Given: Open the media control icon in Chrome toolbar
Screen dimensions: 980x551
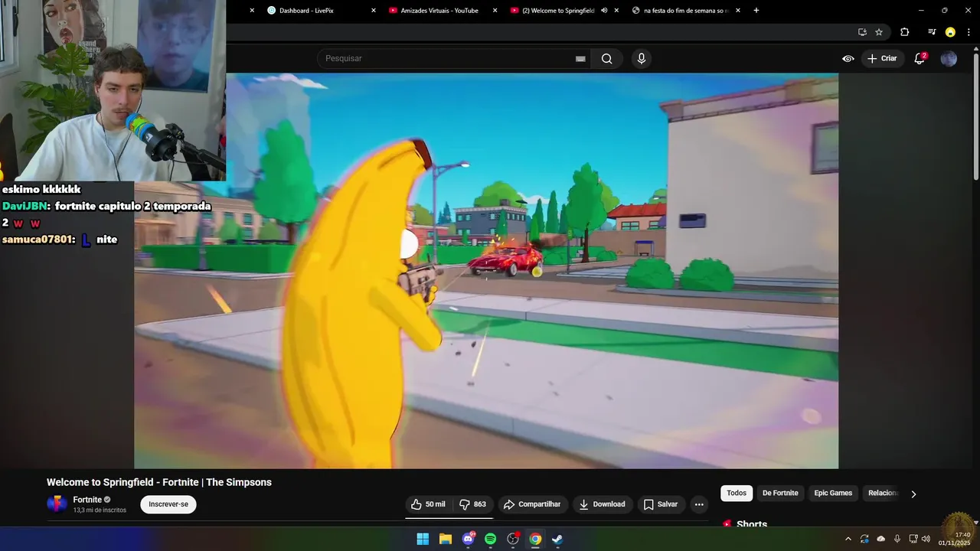Looking at the screenshot, I should coord(932,32).
